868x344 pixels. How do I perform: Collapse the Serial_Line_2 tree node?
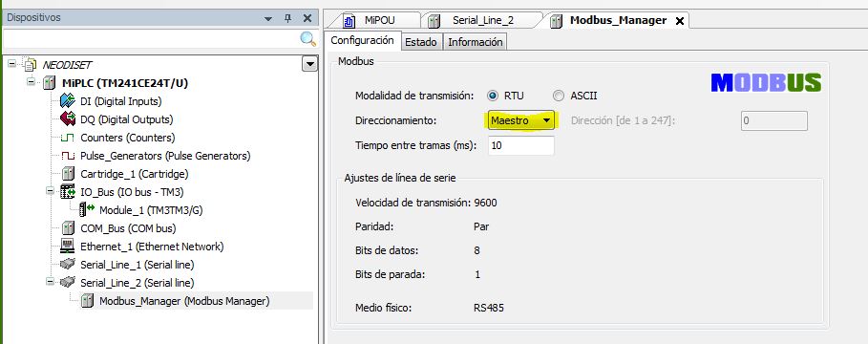pyautogui.click(x=50, y=282)
